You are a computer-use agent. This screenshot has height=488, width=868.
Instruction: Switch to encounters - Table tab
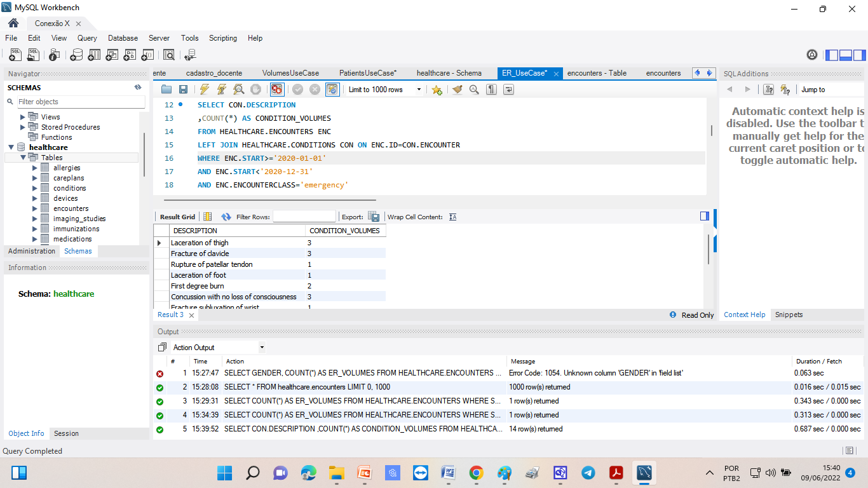pyautogui.click(x=597, y=73)
